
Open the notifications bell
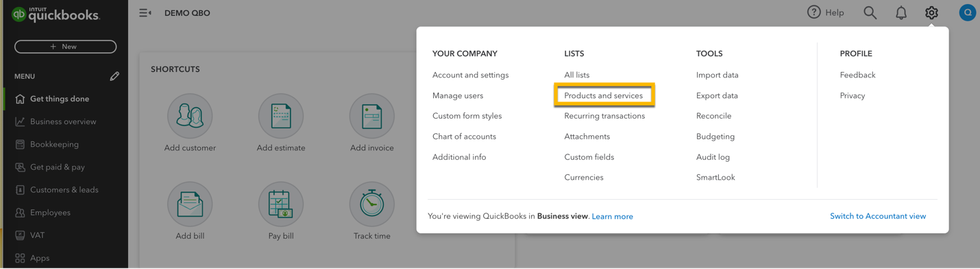click(x=901, y=12)
